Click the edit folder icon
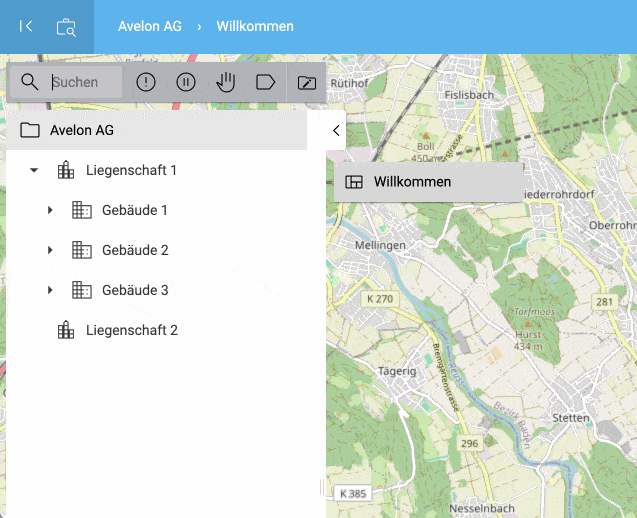 (307, 82)
